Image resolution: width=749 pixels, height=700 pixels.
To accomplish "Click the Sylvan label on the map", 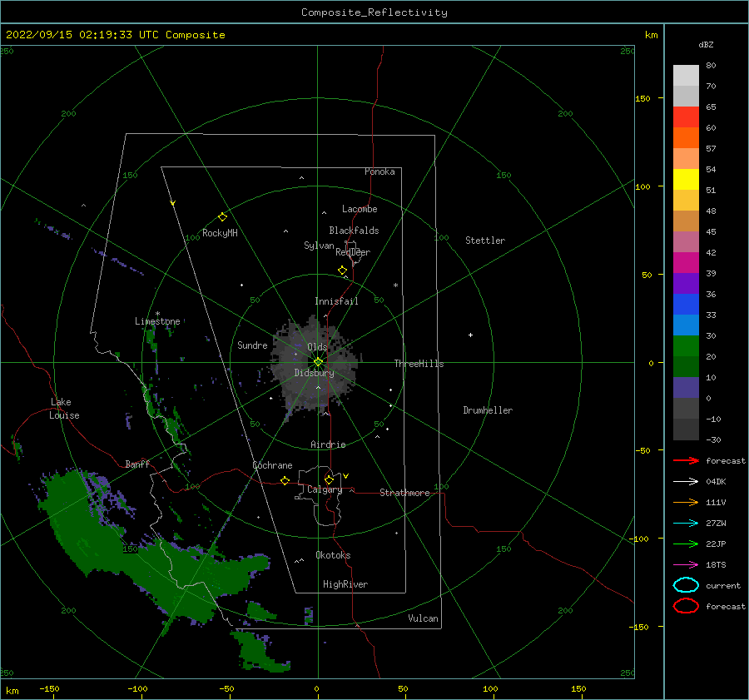I will [319, 246].
